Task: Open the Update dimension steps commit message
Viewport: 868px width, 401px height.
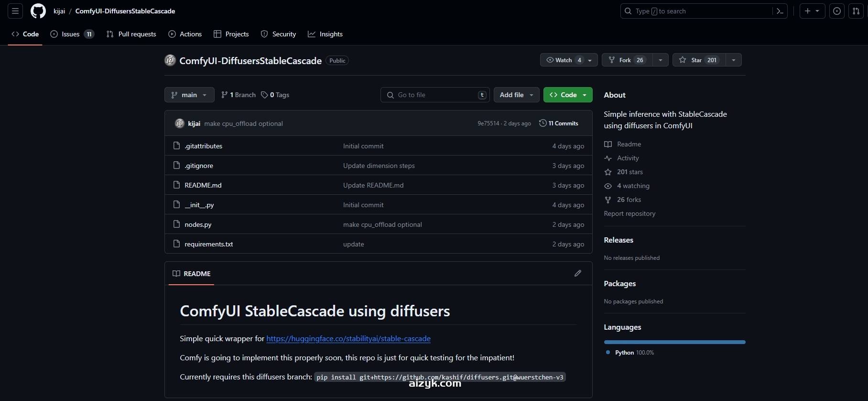Action: 379,166
